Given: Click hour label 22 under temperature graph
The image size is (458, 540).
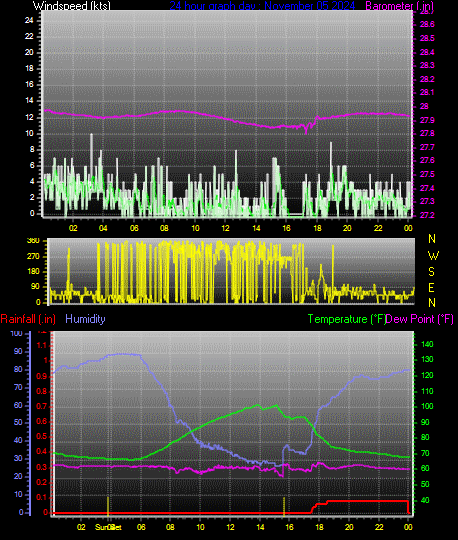Looking at the screenshot, I should click(x=379, y=527).
